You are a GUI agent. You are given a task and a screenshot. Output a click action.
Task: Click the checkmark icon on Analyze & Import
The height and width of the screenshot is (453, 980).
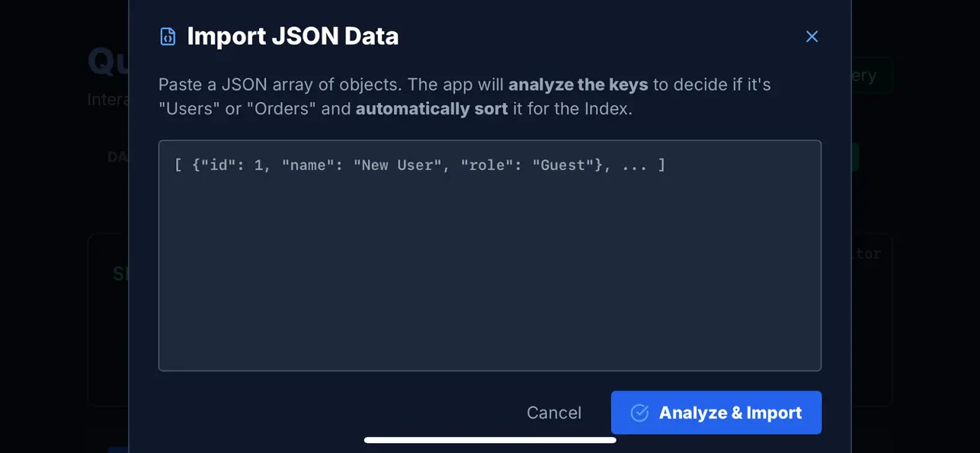tap(639, 413)
